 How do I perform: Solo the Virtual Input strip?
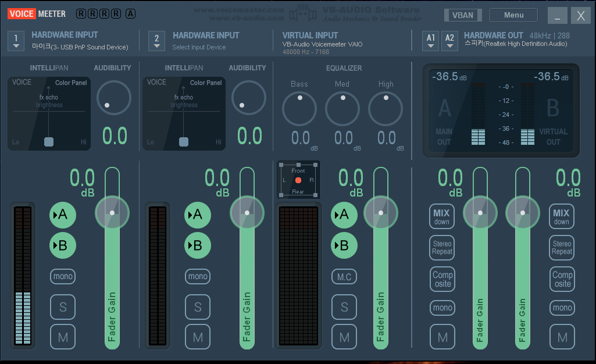[344, 307]
